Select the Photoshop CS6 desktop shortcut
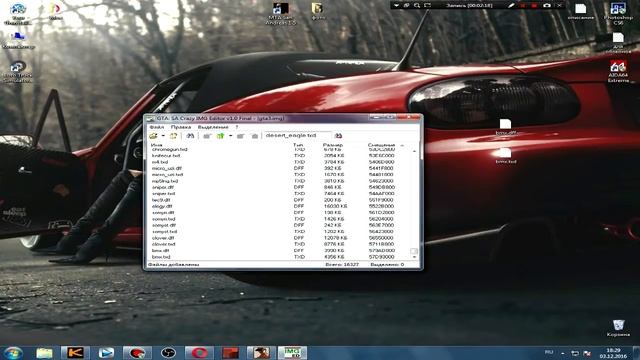Screen dimensions: 640x360 click(x=618, y=13)
